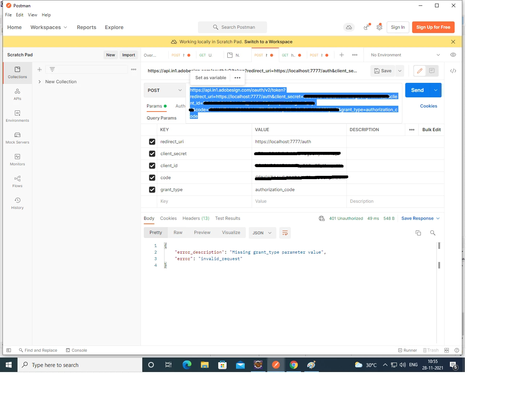Open the No Environment selector
The image size is (512, 420).
click(405, 55)
